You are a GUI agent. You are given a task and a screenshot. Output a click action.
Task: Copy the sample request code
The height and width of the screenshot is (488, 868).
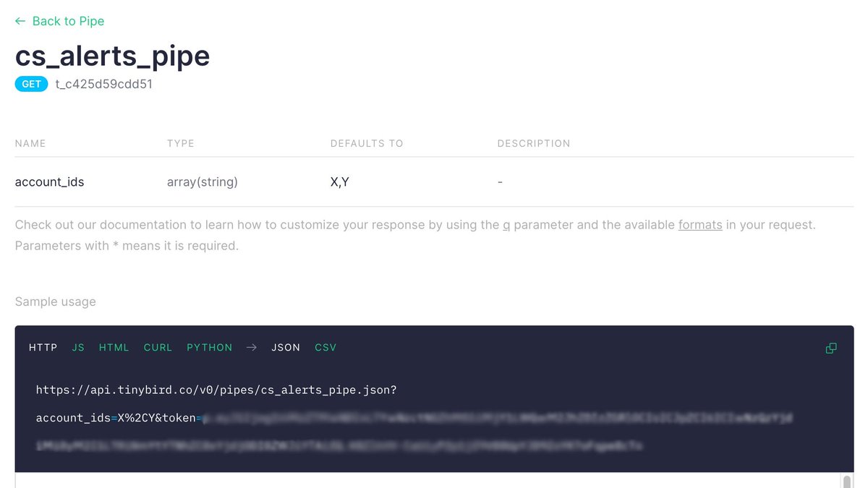click(830, 348)
